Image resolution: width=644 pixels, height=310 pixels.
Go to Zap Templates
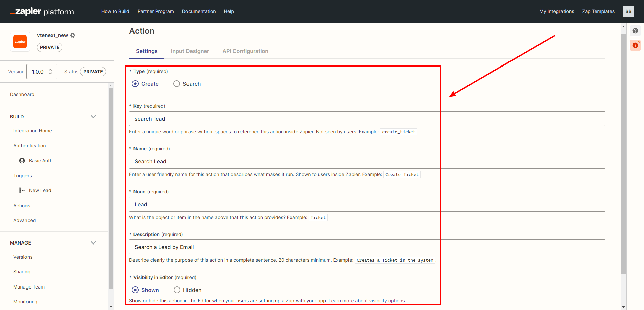pos(598,11)
